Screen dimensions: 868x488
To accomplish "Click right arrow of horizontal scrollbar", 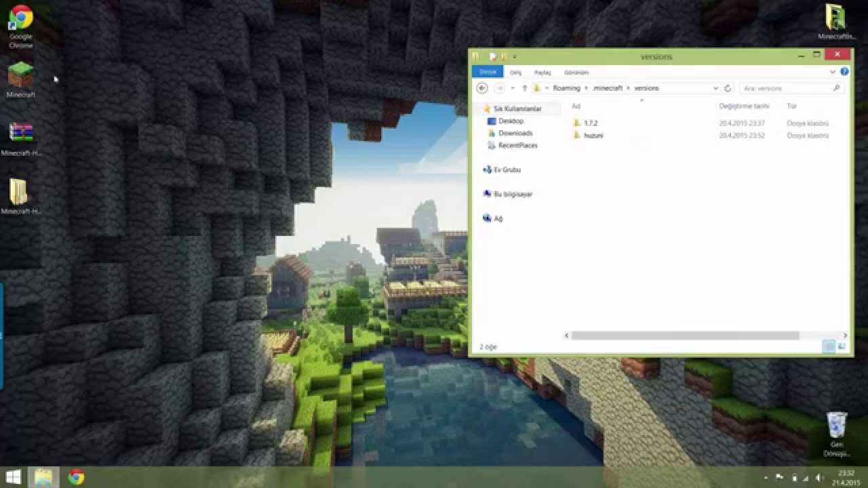I will point(845,335).
